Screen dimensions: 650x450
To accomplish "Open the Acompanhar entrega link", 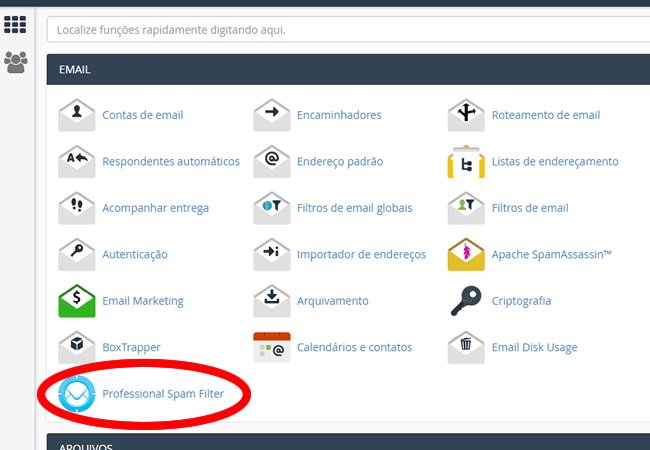I will point(155,208).
